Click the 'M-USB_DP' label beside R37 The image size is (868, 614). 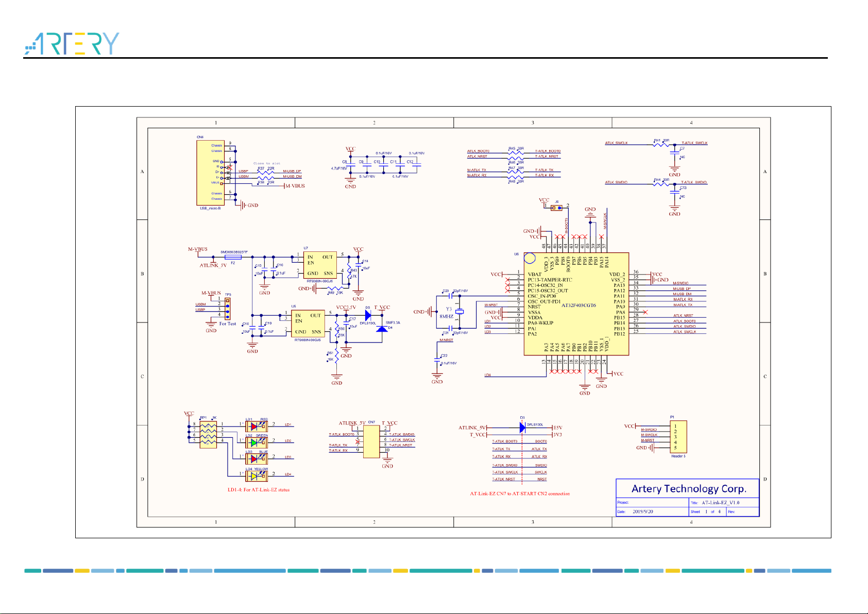[292, 171]
